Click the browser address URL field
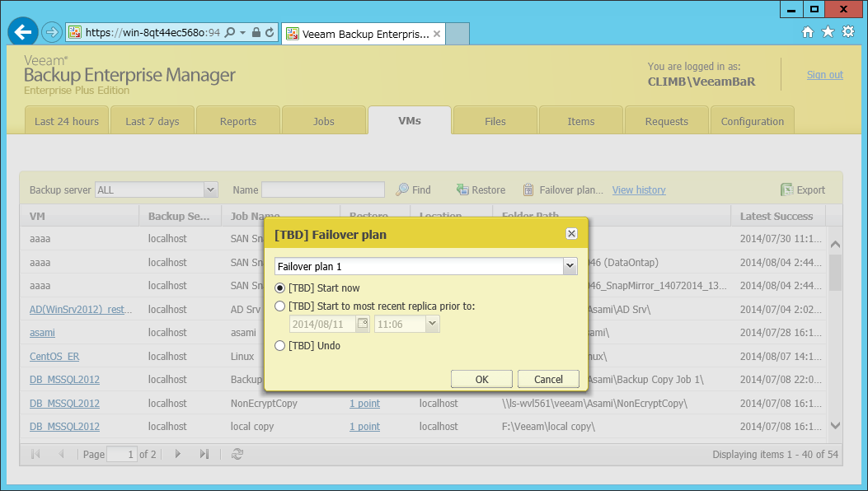Screen dimensions: 868x491 click(152, 33)
